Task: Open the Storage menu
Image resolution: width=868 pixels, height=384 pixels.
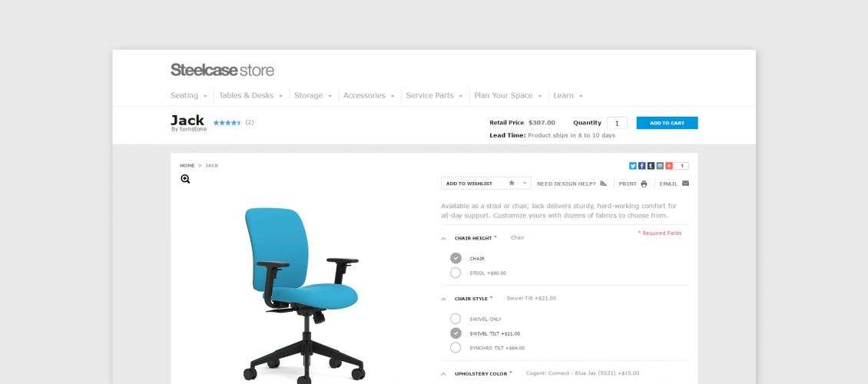Action: pyautogui.click(x=313, y=96)
